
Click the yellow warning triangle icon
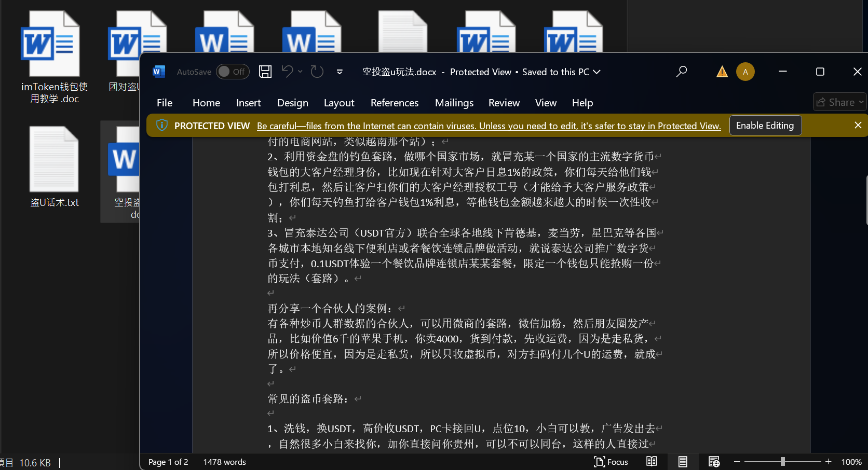tap(722, 72)
